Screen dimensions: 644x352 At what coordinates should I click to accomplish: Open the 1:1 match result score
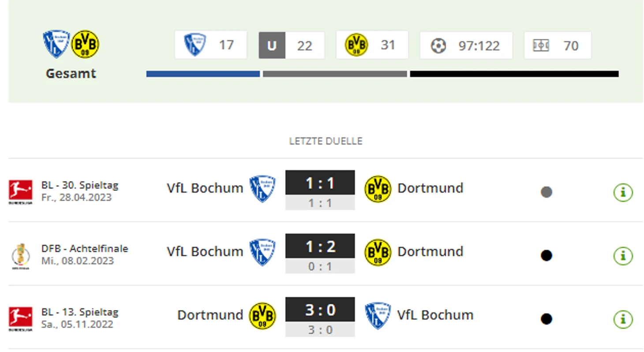point(320,183)
